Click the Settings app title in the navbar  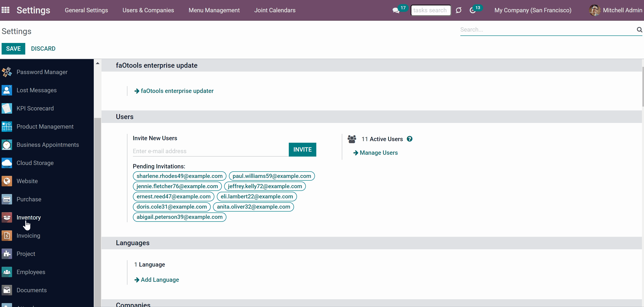click(x=33, y=10)
